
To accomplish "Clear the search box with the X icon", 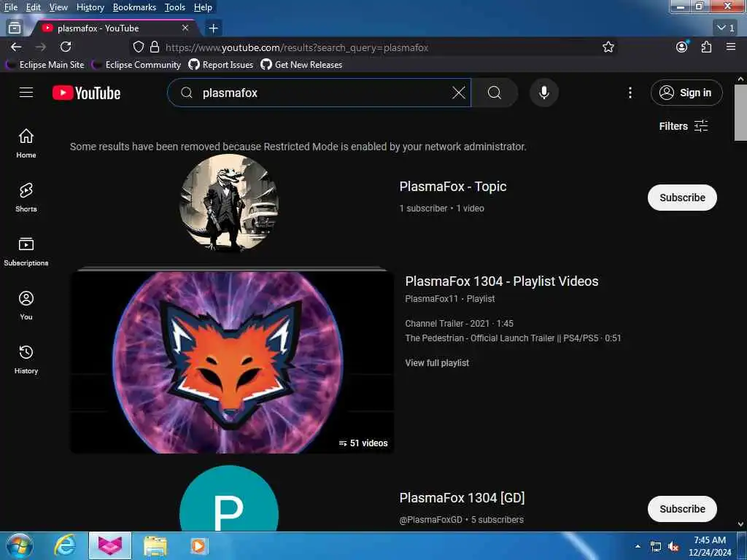I will (x=459, y=93).
